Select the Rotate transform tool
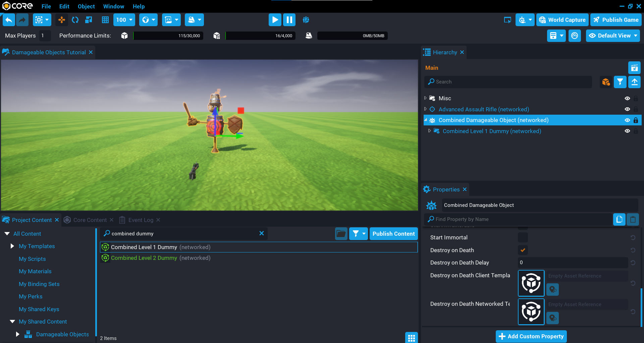This screenshot has width=644, height=343. [75, 20]
